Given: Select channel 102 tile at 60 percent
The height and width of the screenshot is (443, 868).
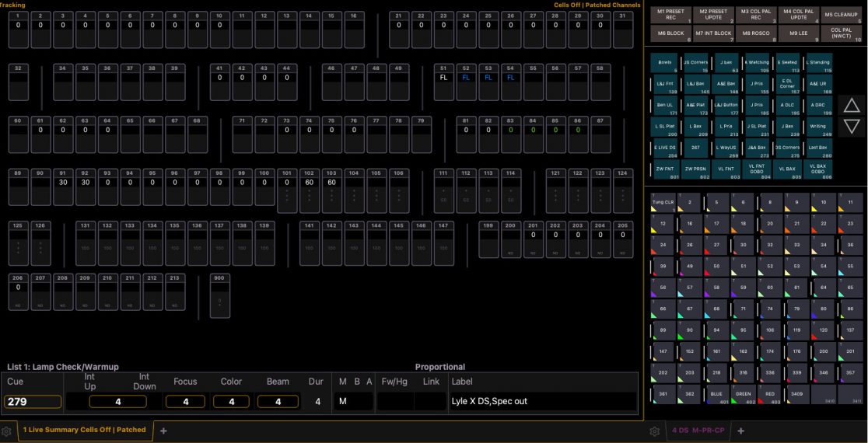Looking at the screenshot, I should click(x=310, y=190).
